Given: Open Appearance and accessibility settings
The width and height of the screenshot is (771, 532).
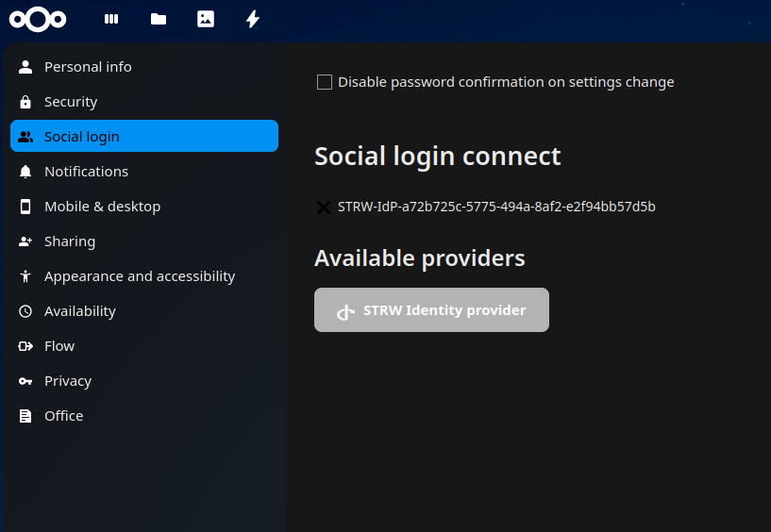Looking at the screenshot, I should [x=140, y=276].
